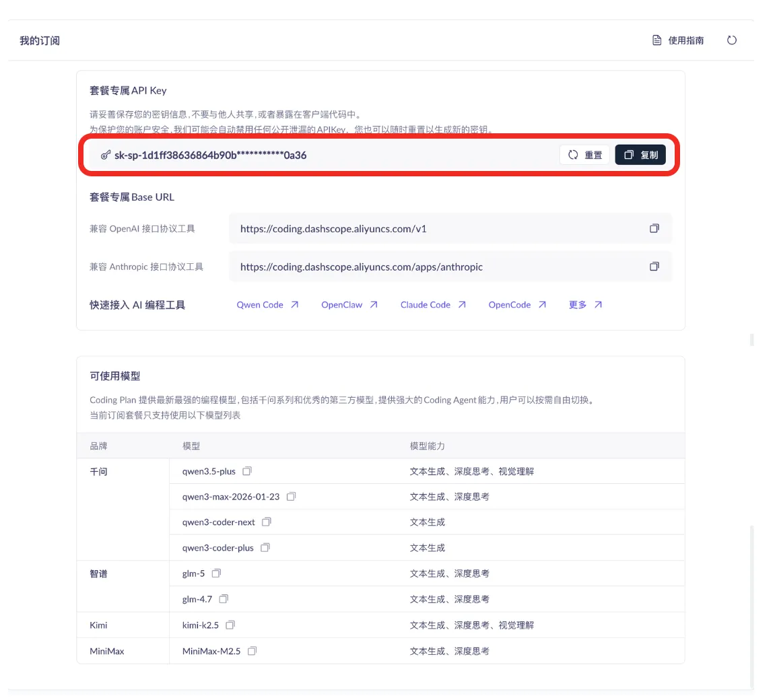Image resolution: width=773 pixels, height=700 pixels.
Task: Open the 使用指南 guide
Action: tap(678, 40)
